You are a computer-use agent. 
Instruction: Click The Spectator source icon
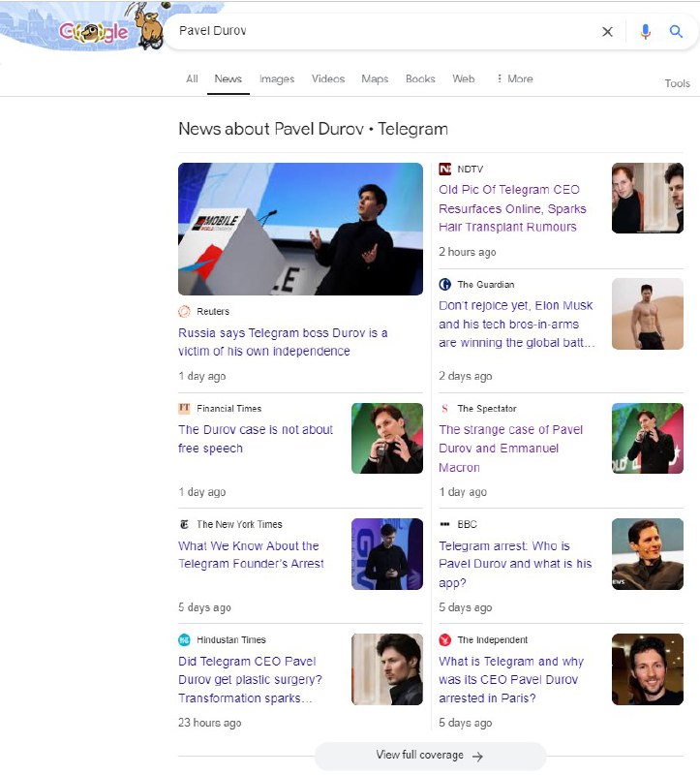pyautogui.click(x=444, y=408)
